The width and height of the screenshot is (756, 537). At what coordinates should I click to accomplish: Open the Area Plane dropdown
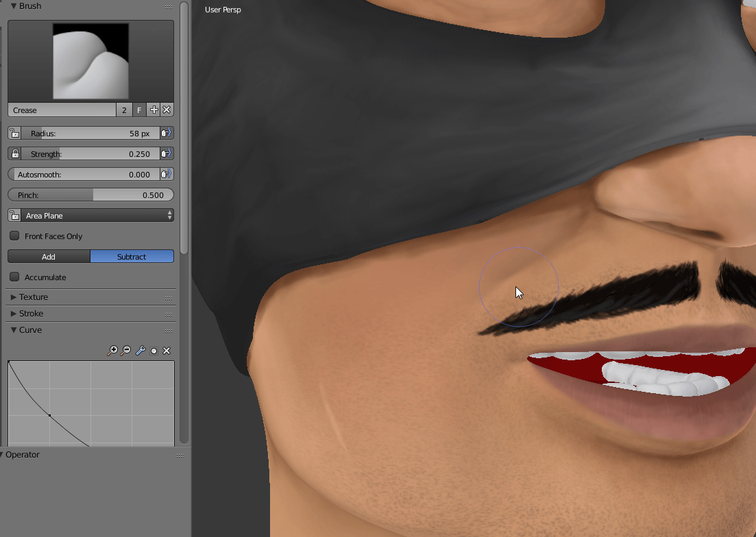click(90, 216)
